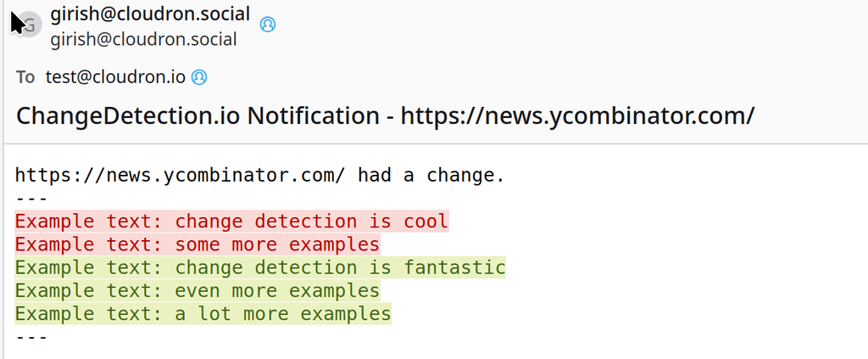Click the dashed separator above the red lines
The image size is (868, 359).
[31, 199]
